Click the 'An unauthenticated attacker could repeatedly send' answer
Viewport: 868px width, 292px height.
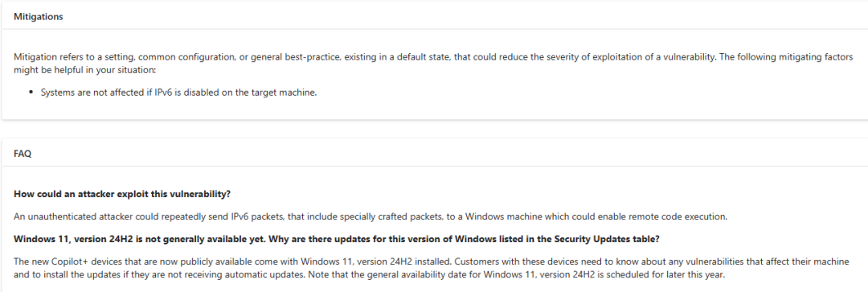[371, 216]
